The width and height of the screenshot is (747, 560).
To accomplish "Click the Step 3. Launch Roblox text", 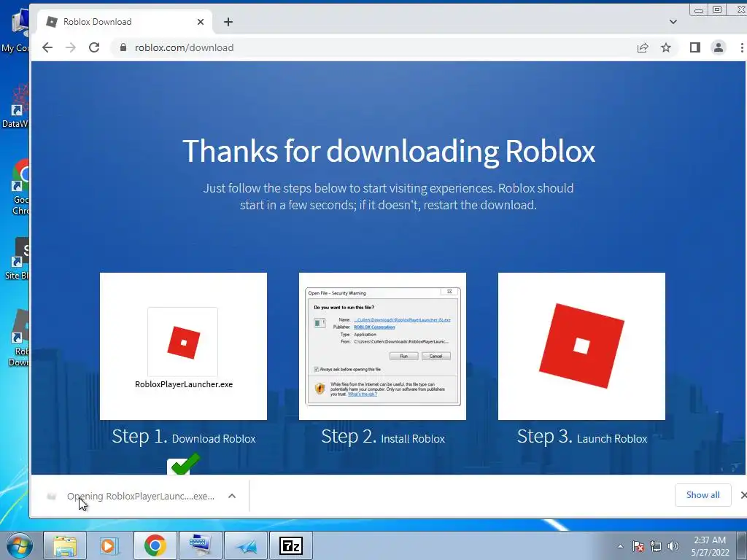I will pyautogui.click(x=582, y=437).
